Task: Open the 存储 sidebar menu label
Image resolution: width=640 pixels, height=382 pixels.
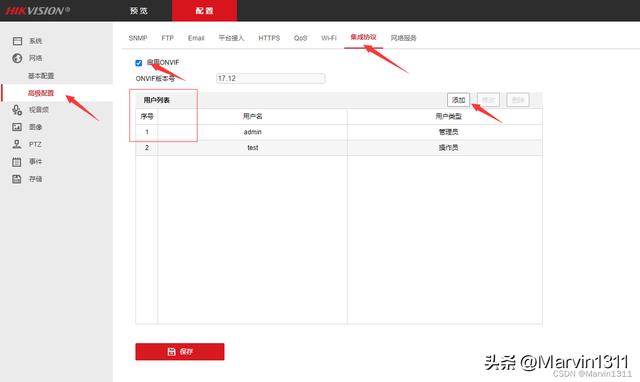Action: (x=36, y=179)
